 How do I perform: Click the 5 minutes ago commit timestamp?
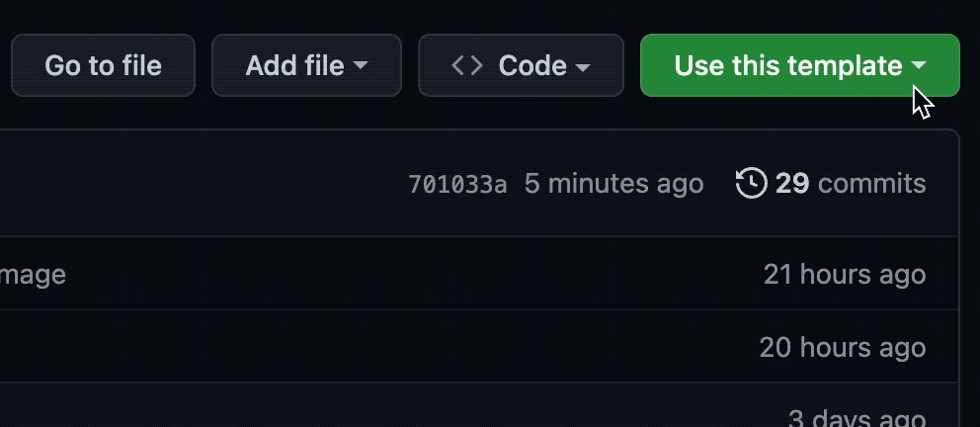[x=613, y=184]
